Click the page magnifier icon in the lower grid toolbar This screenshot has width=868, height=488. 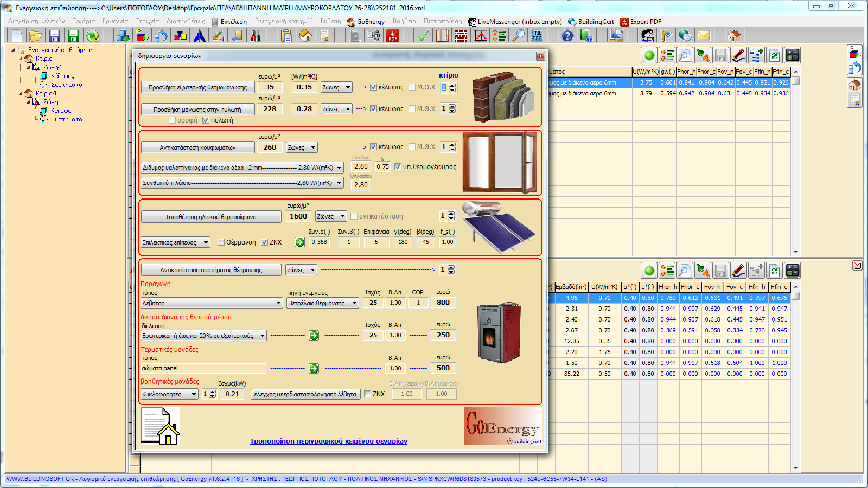(685, 271)
